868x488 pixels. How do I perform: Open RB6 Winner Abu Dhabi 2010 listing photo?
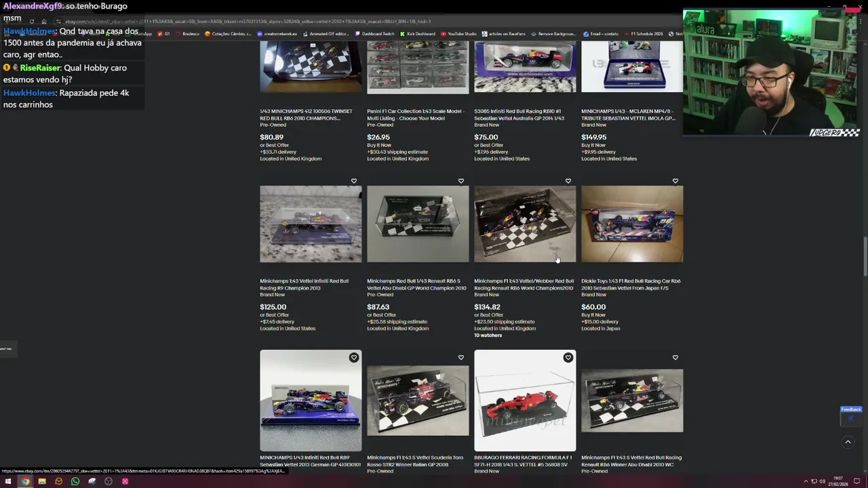(x=632, y=401)
